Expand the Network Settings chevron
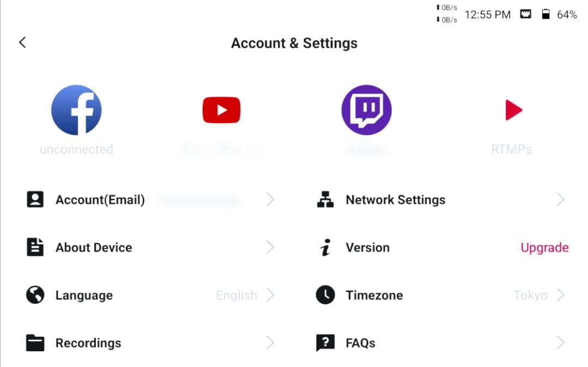The image size is (588, 367). pyautogui.click(x=560, y=200)
